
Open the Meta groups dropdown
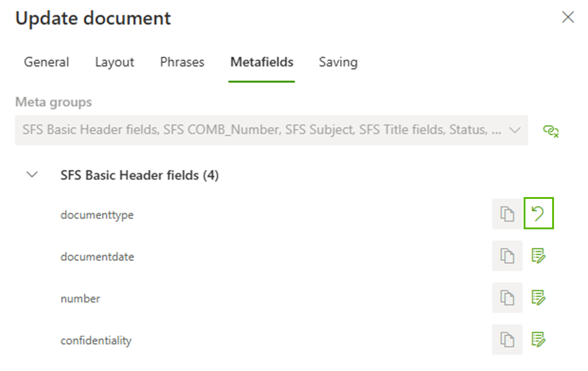271,130
